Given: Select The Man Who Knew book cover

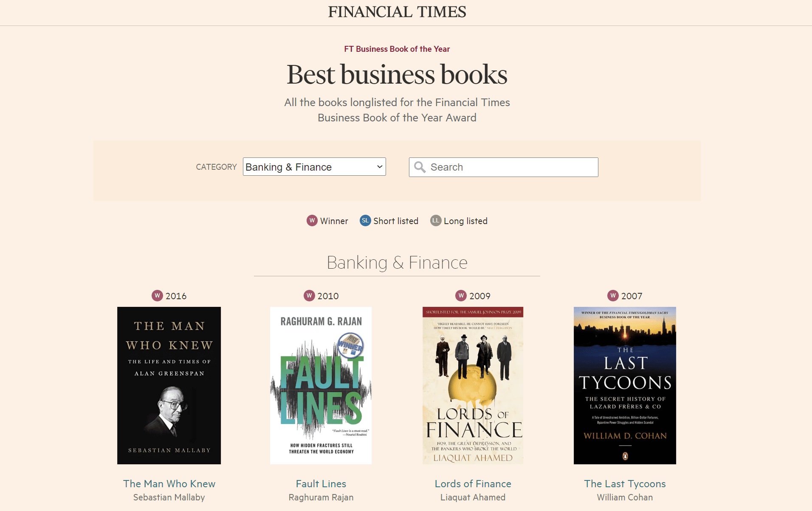Looking at the screenshot, I should [169, 385].
